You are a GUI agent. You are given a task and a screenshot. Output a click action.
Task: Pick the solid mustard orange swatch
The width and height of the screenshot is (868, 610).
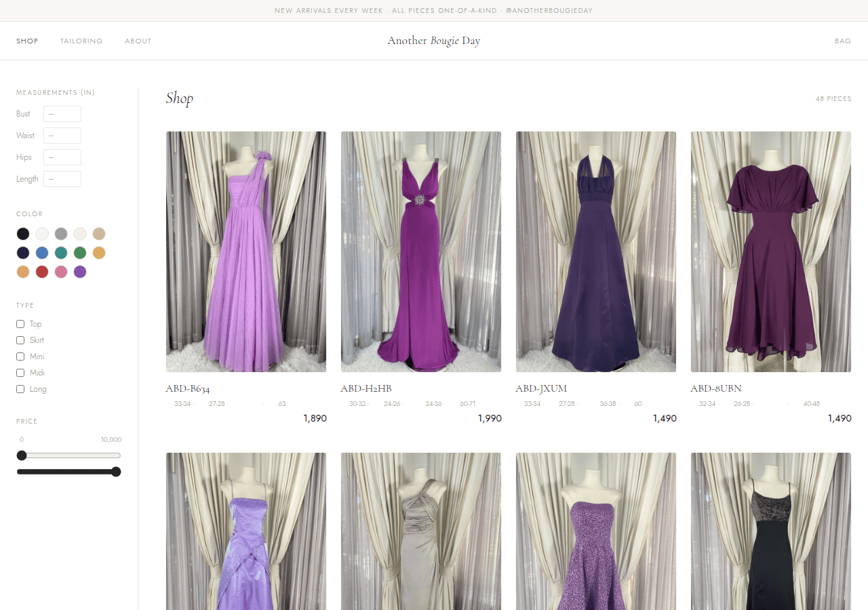tap(99, 253)
